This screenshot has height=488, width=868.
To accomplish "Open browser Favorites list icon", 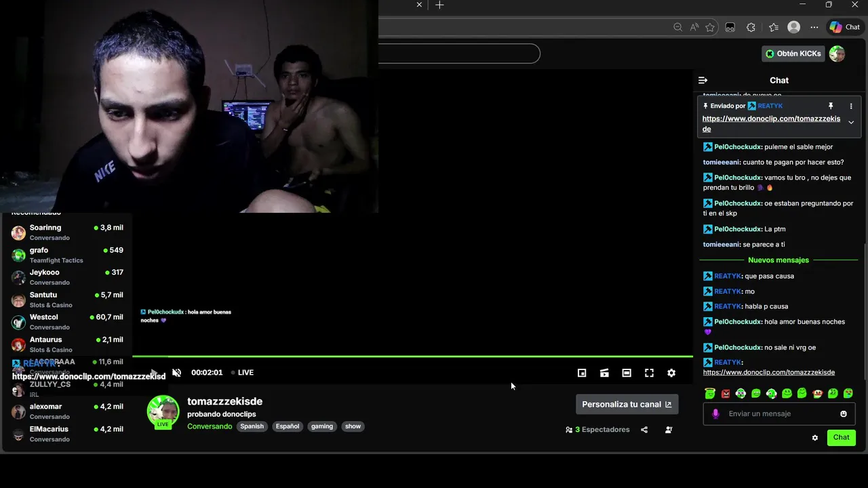I will [x=774, y=27].
